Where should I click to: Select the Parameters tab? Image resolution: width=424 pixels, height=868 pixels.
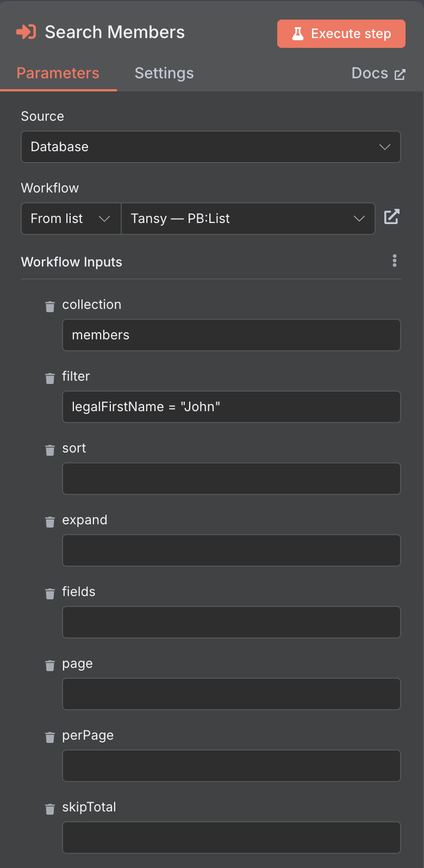pos(58,73)
